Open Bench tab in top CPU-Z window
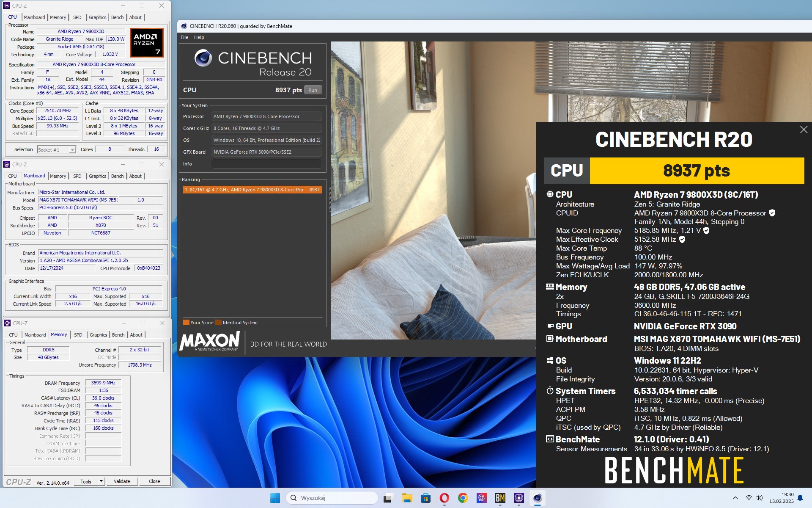 [x=117, y=17]
